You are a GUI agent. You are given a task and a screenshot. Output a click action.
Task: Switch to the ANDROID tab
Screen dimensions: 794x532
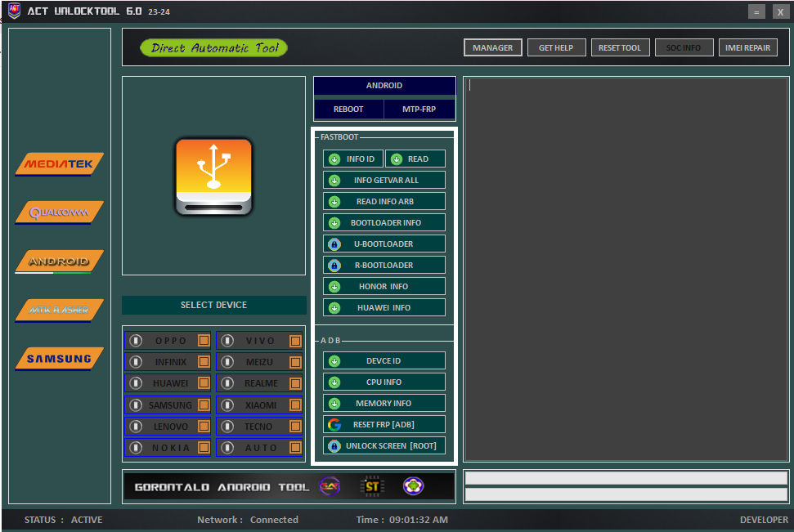click(384, 86)
